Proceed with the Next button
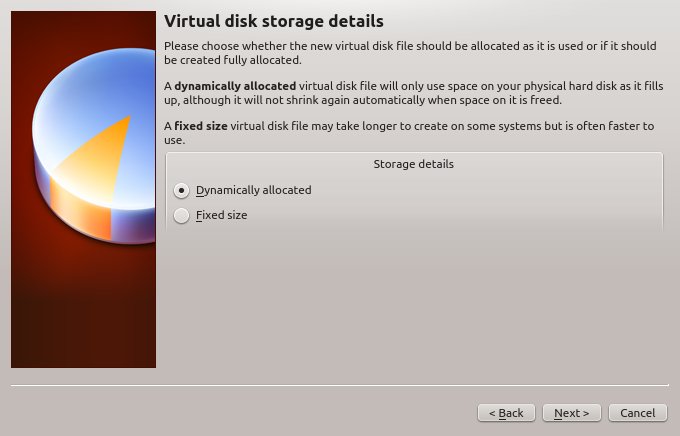680x436 pixels. point(572,413)
